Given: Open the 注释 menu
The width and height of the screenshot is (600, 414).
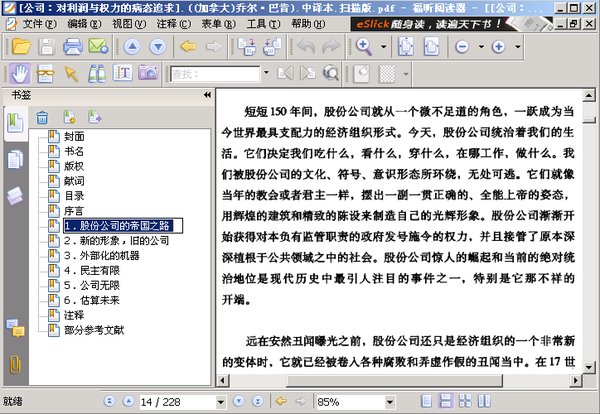Looking at the screenshot, I should [174, 24].
